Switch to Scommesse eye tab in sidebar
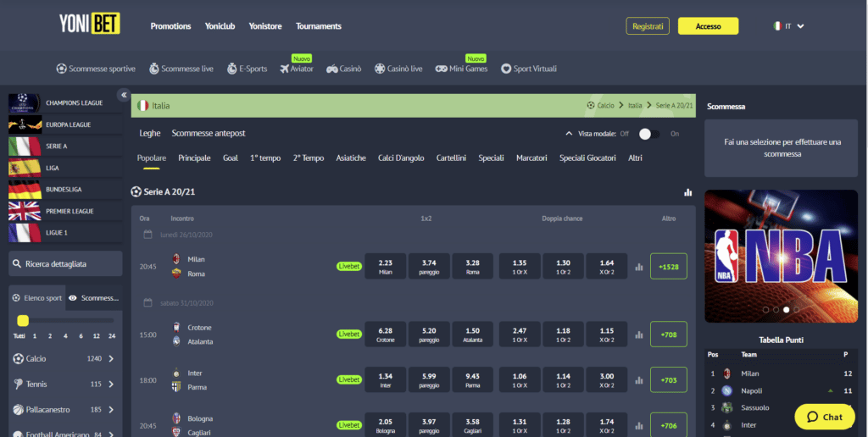This screenshot has height=437, width=868. [x=93, y=297]
